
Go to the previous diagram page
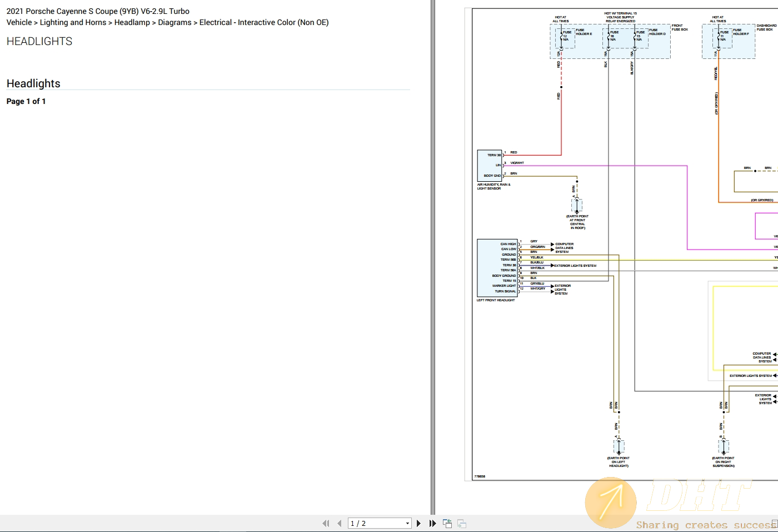click(339, 524)
